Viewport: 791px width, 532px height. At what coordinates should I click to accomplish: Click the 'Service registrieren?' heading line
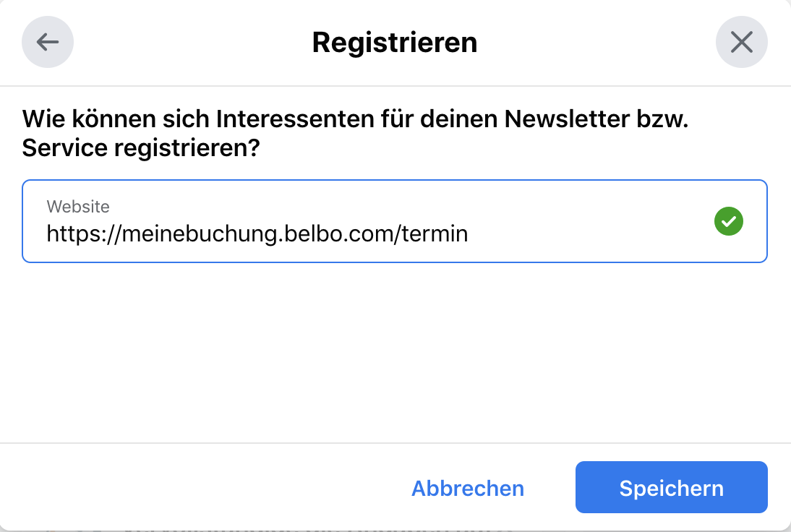(141, 148)
